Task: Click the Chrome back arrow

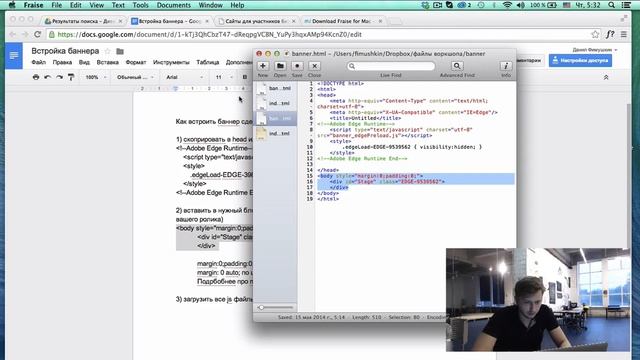Action: [12, 35]
